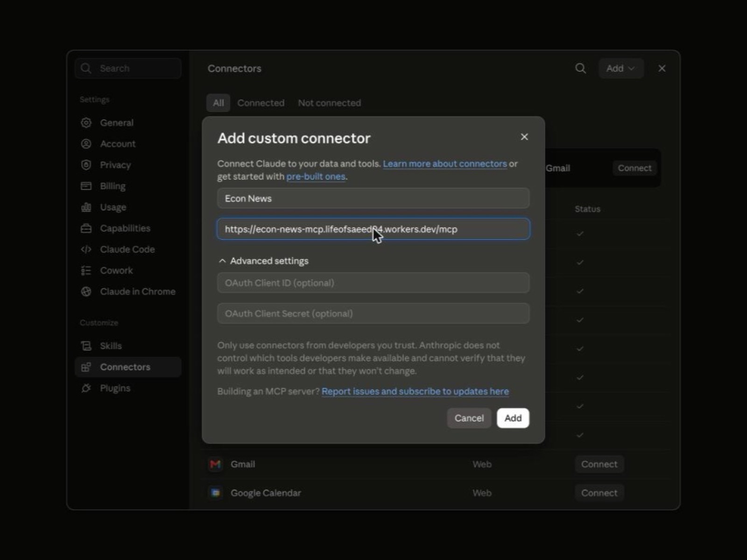Connect the Google Calendar connector
This screenshot has width=747, height=560.
click(x=599, y=493)
